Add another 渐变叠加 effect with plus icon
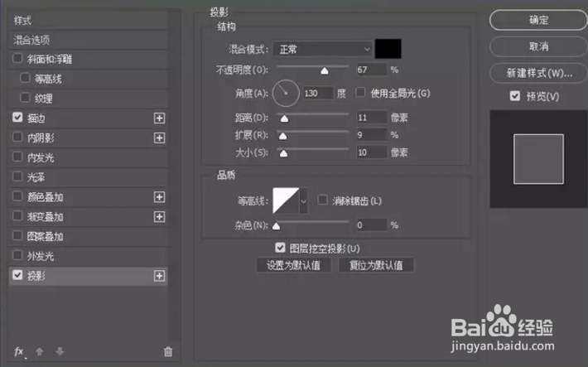Screen dimensions: 588x367 [159, 216]
